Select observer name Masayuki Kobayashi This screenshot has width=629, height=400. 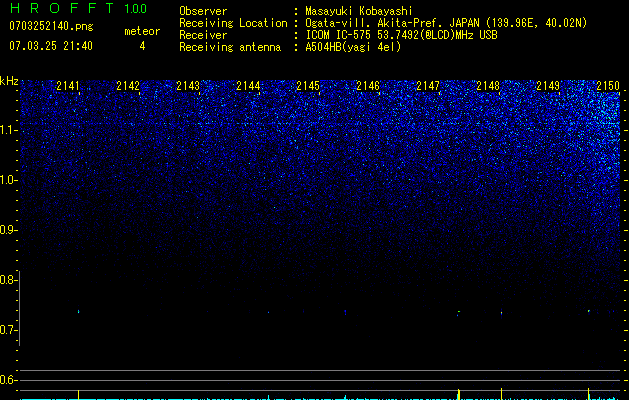pos(359,11)
